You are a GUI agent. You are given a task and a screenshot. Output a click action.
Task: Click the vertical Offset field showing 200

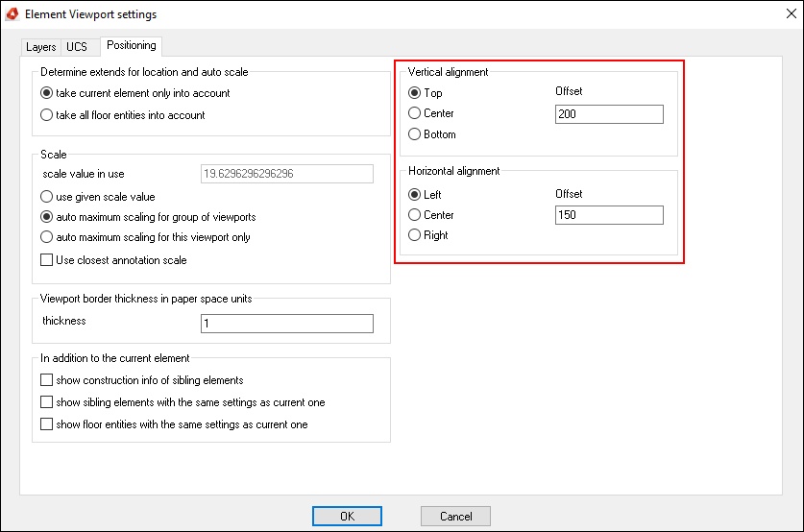(609, 114)
